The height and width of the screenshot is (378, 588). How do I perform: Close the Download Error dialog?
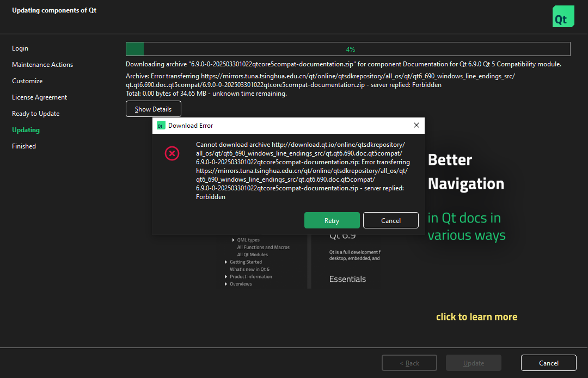tap(416, 125)
